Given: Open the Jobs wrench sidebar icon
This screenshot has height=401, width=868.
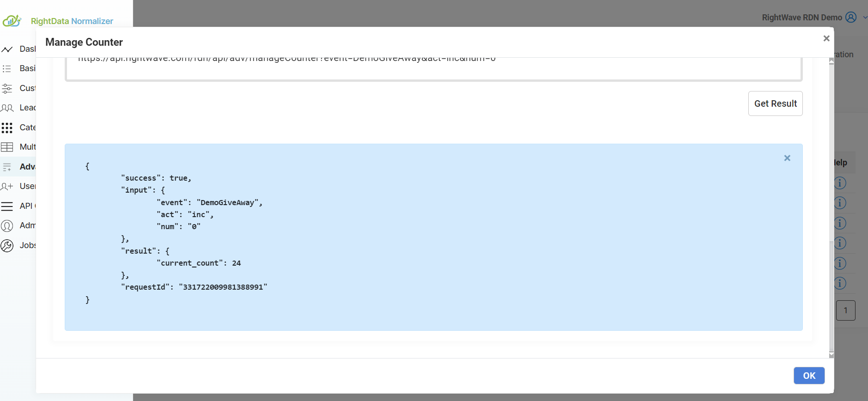Looking at the screenshot, I should point(7,245).
